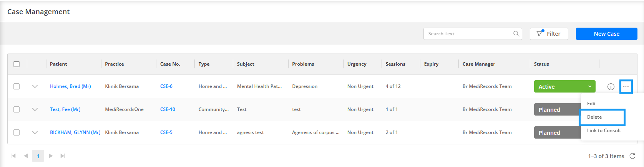Open patient link BICKHAM, GLYNN (Mr)
The height and width of the screenshot is (167, 644).
pyautogui.click(x=75, y=132)
